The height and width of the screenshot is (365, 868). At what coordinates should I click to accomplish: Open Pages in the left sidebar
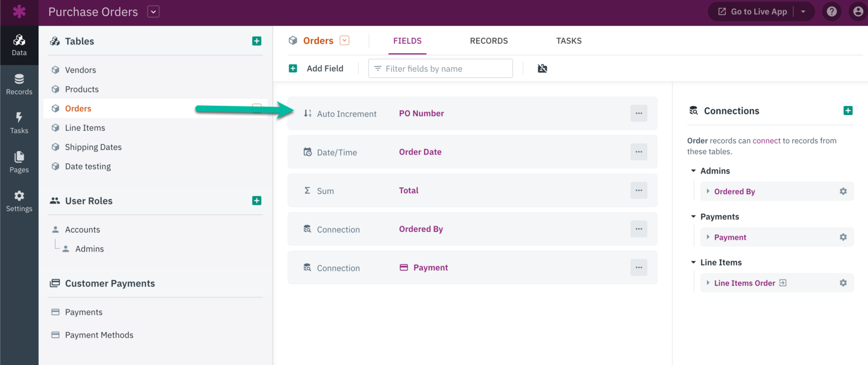pyautogui.click(x=19, y=162)
